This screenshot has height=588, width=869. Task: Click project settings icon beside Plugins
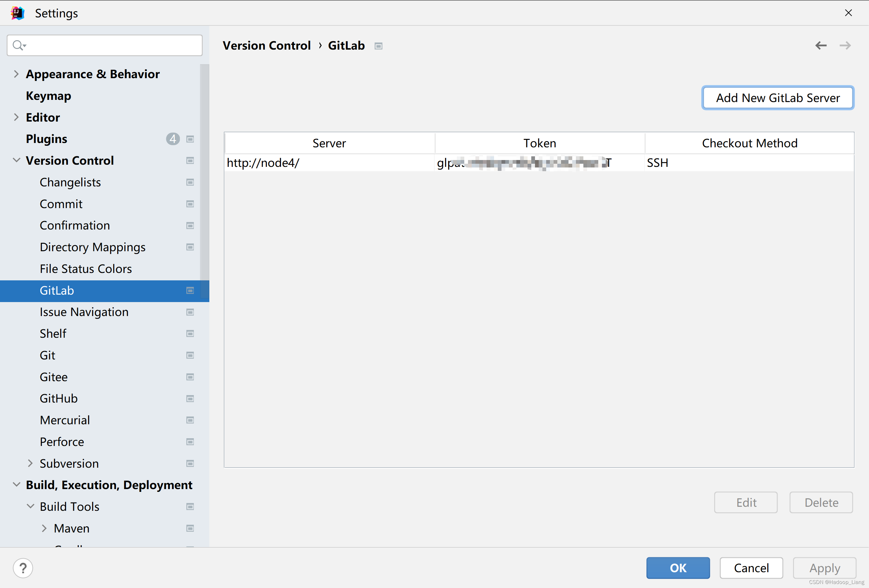pyautogui.click(x=190, y=139)
